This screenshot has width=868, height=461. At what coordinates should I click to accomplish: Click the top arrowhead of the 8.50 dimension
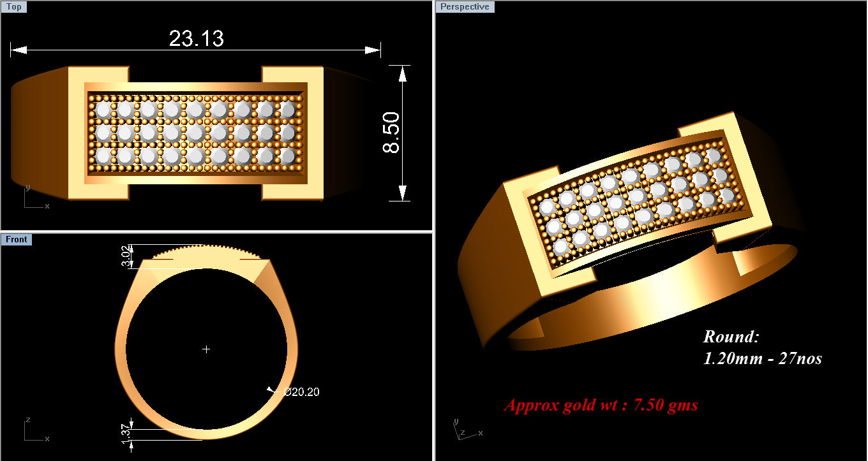point(403,73)
